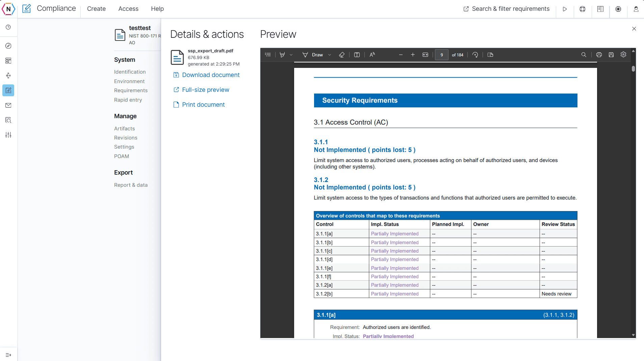Screen dimensions: 644x361
Task: Open Full-size preview link
Action: (205, 90)
